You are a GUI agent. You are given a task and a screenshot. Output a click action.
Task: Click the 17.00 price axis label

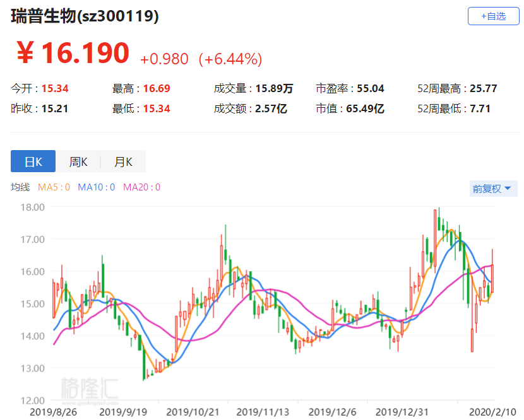pyautogui.click(x=32, y=240)
